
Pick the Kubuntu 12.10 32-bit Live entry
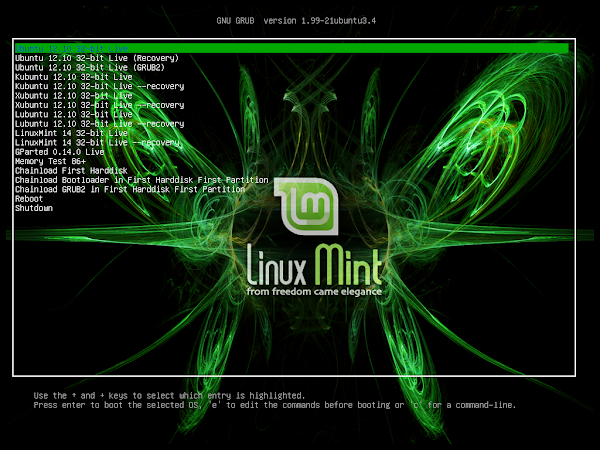click(73, 77)
